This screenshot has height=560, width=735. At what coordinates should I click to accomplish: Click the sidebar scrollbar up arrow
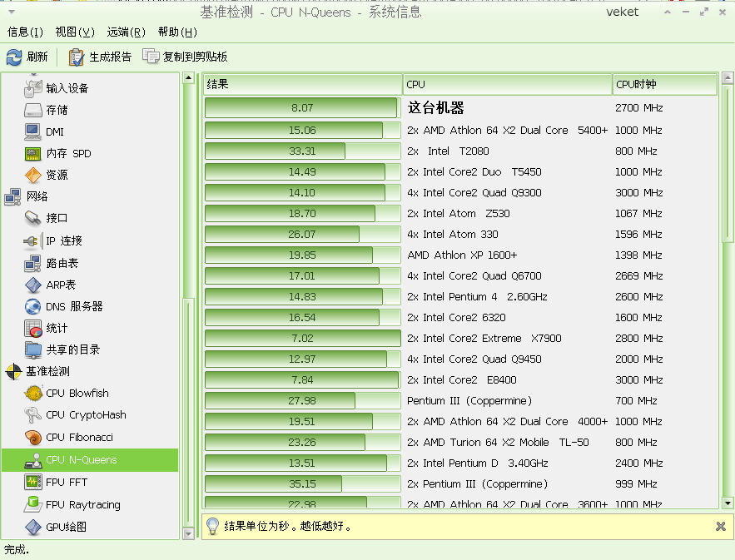pos(188,77)
